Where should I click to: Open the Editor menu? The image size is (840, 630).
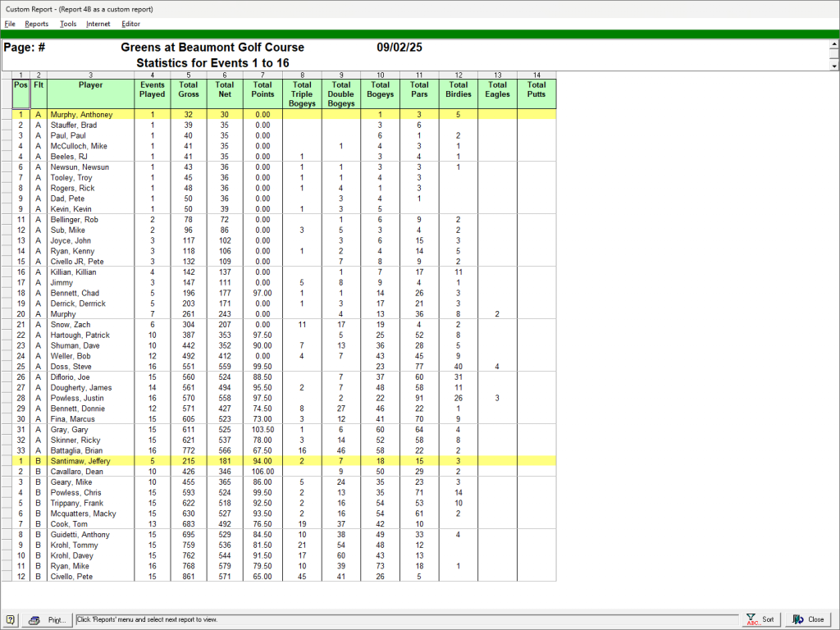(130, 24)
